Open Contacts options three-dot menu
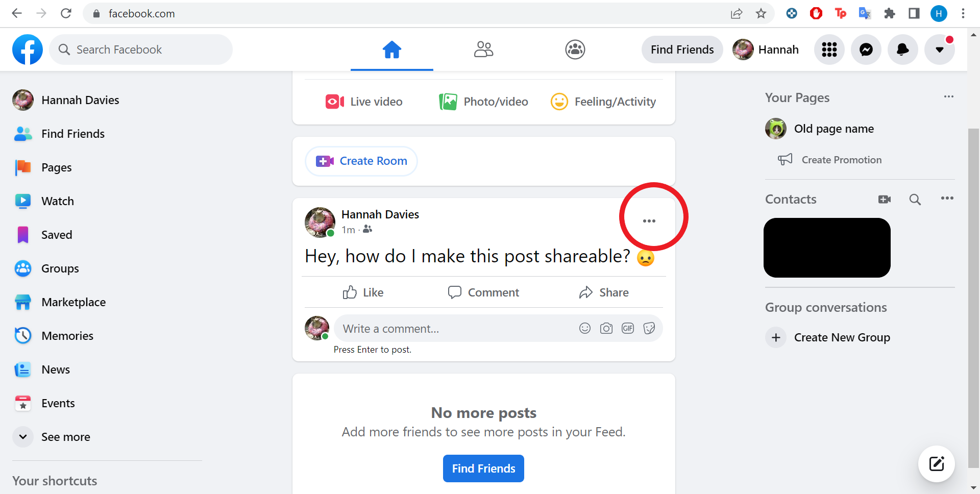The height and width of the screenshot is (494, 980). tap(947, 199)
